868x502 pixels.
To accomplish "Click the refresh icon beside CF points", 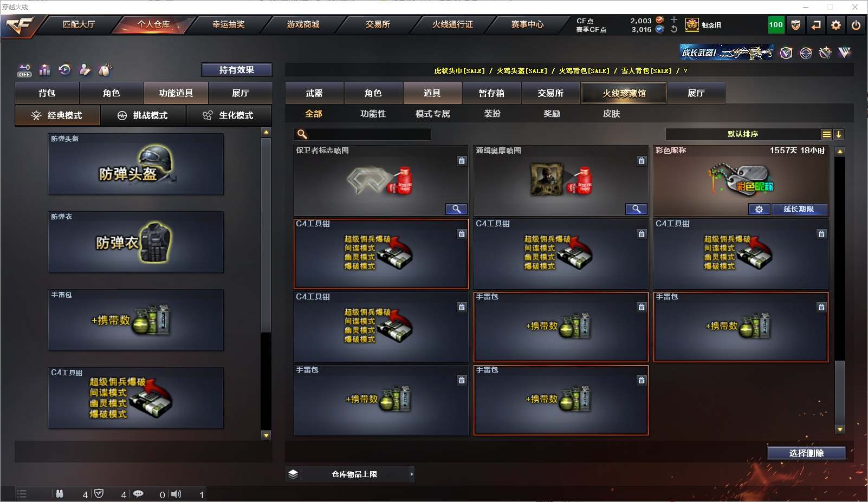I will point(674,29).
